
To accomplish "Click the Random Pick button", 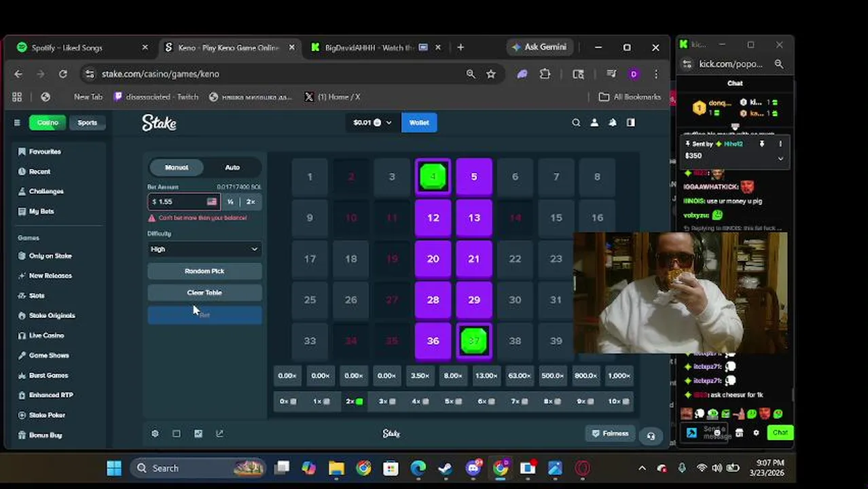I will click(204, 271).
